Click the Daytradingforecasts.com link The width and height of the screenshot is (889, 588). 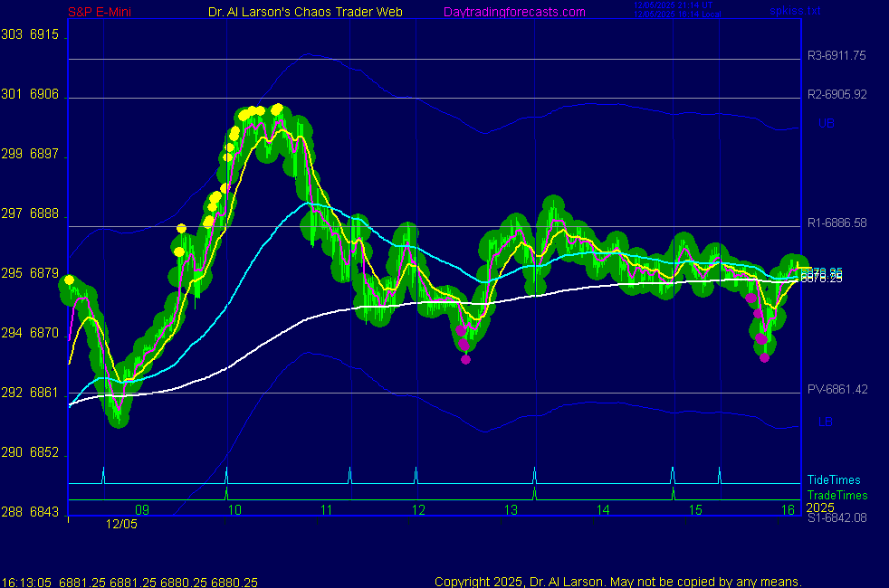click(x=514, y=13)
